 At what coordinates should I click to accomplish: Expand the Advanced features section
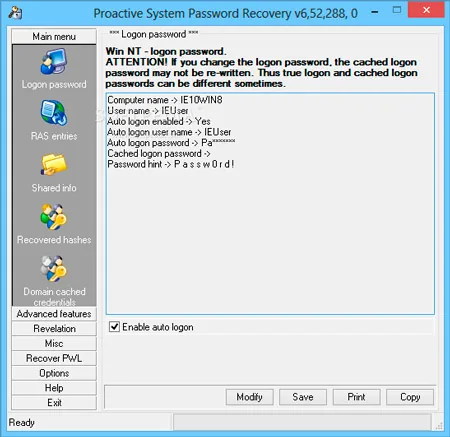point(54,314)
